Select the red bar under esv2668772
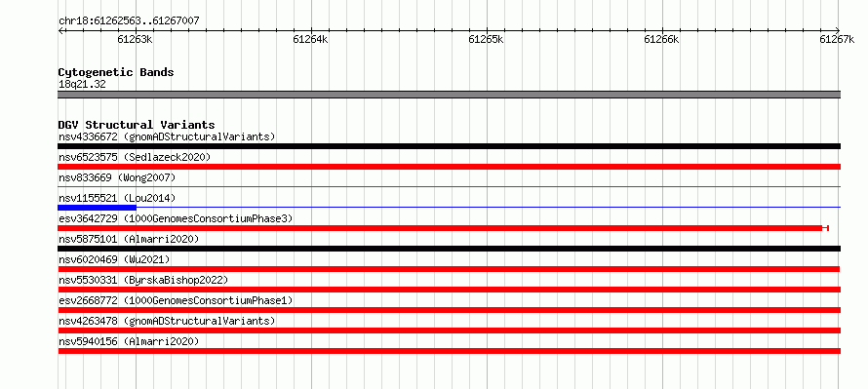 pyautogui.click(x=449, y=310)
